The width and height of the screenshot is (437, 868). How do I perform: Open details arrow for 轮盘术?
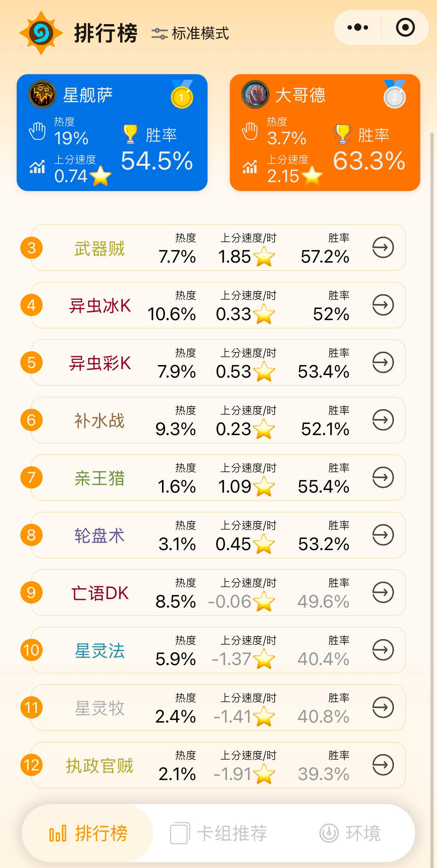pos(383,535)
